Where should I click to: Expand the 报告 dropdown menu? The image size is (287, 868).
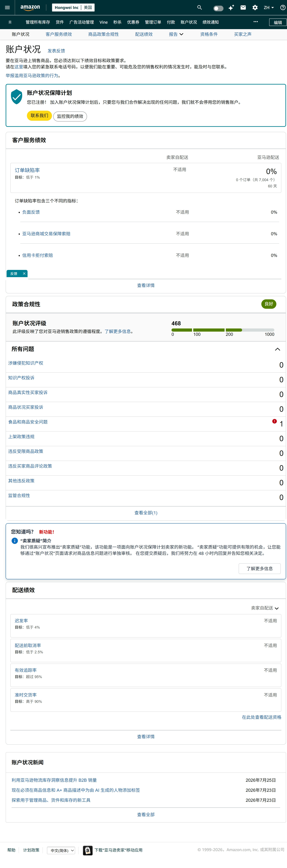pyautogui.click(x=176, y=34)
